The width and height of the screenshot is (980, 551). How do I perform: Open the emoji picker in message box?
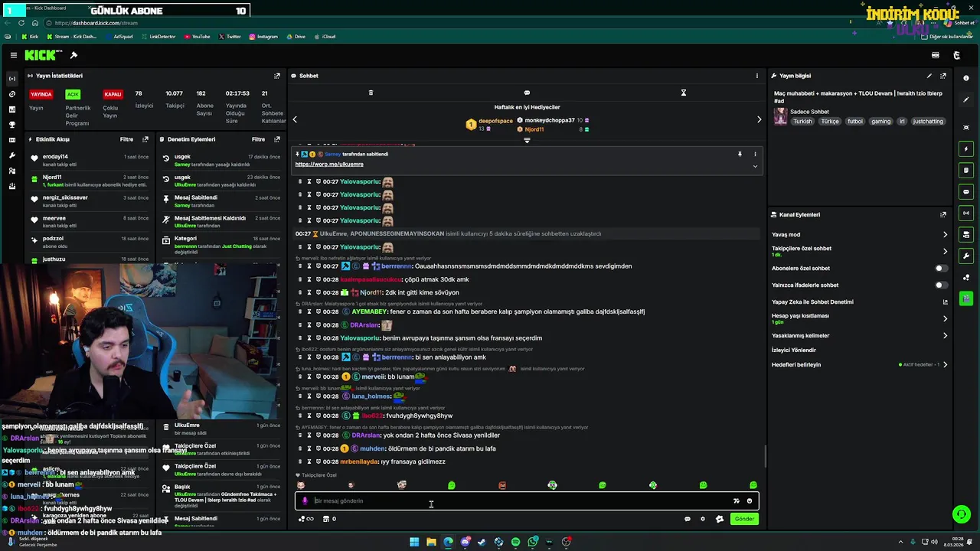click(x=750, y=501)
